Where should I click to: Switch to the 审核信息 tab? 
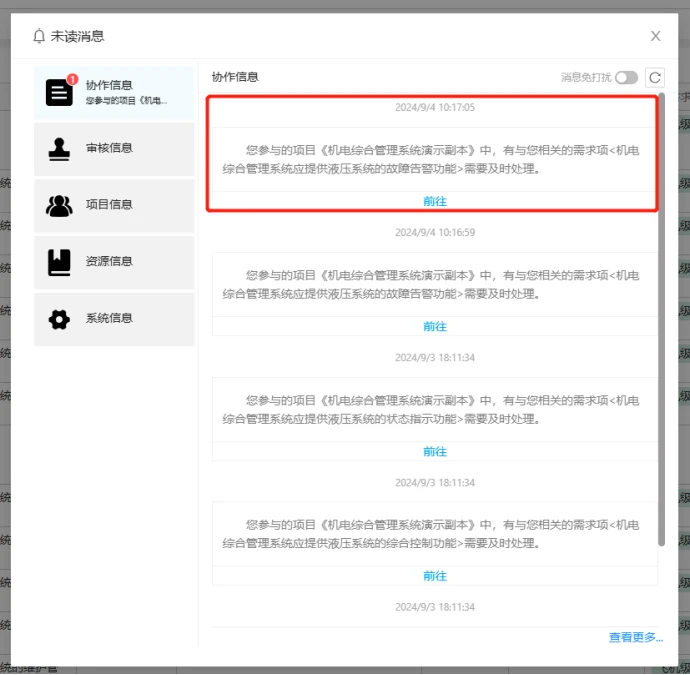[x=114, y=149]
